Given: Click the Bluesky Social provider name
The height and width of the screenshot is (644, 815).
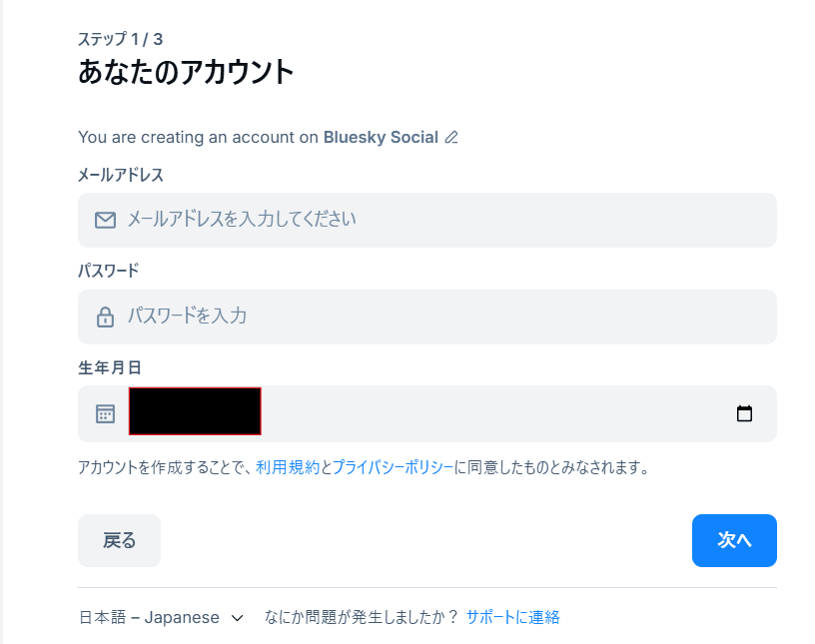Looking at the screenshot, I should (381, 138).
